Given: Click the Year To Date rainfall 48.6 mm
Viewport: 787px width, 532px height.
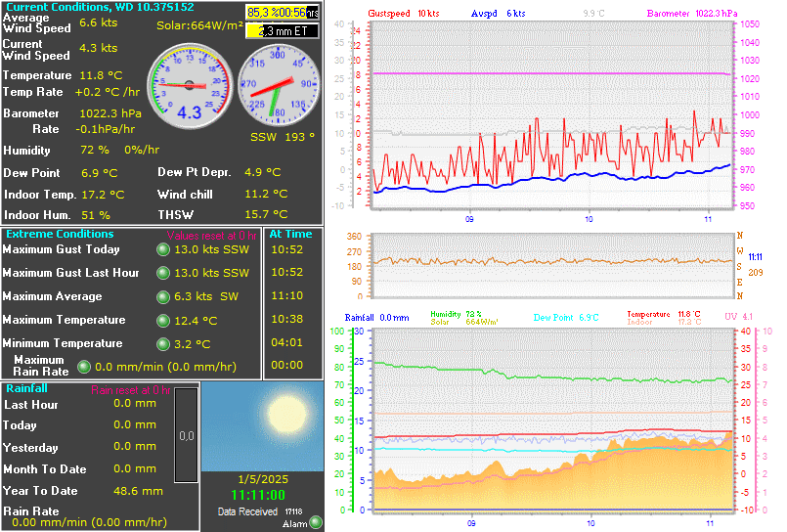Looking at the screenshot, I should (138, 491).
